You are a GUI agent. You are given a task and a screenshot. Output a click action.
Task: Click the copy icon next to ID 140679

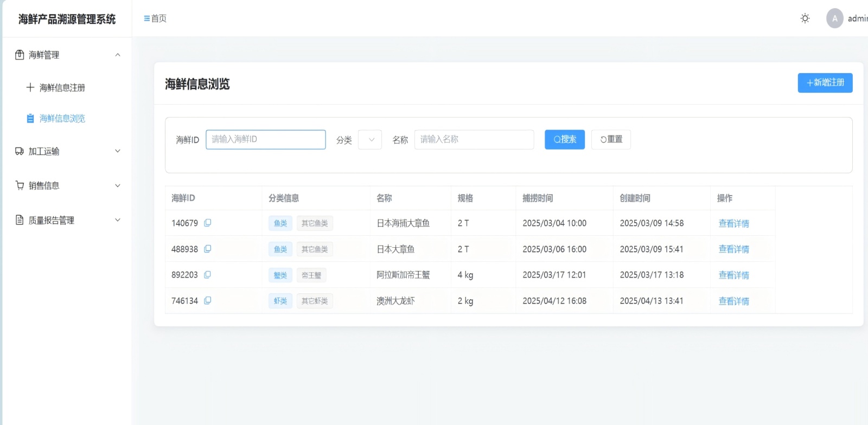pyautogui.click(x=207, y=223)
